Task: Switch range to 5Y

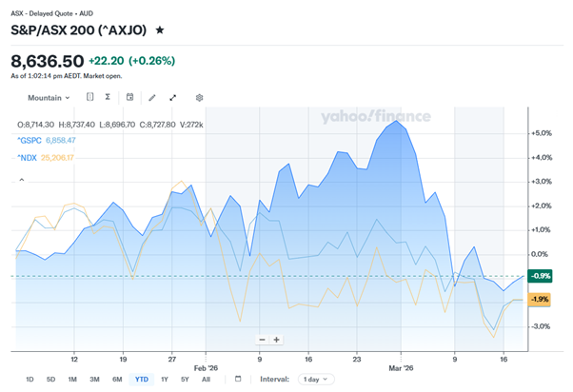Action: (x=185, y=380)
